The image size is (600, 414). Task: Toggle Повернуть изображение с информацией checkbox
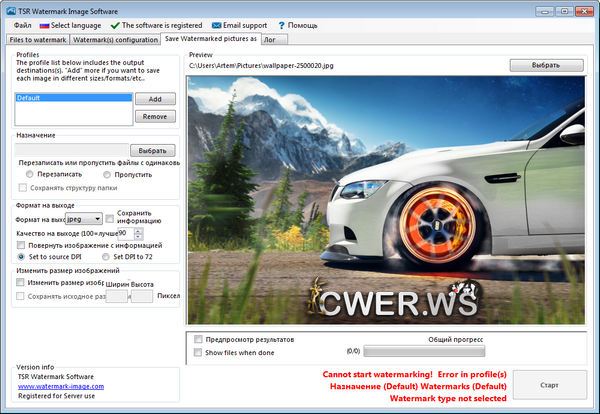click(22, 244)
